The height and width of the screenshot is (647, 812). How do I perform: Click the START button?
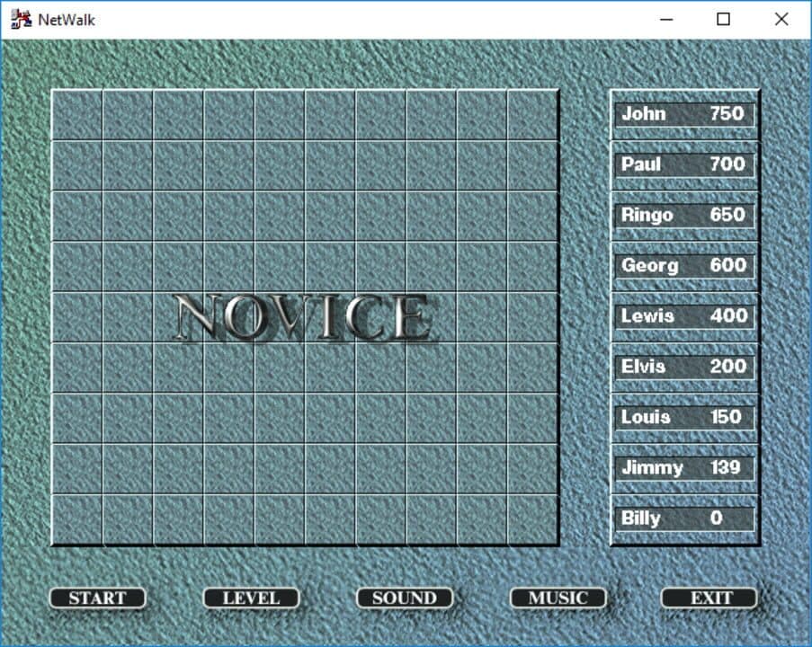coord(97,598)
